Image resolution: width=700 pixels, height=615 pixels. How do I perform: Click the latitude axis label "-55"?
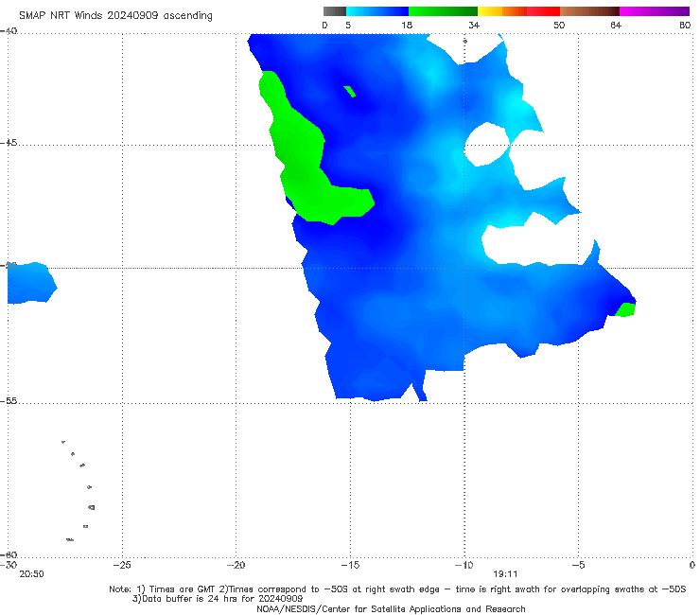(9, 401)
